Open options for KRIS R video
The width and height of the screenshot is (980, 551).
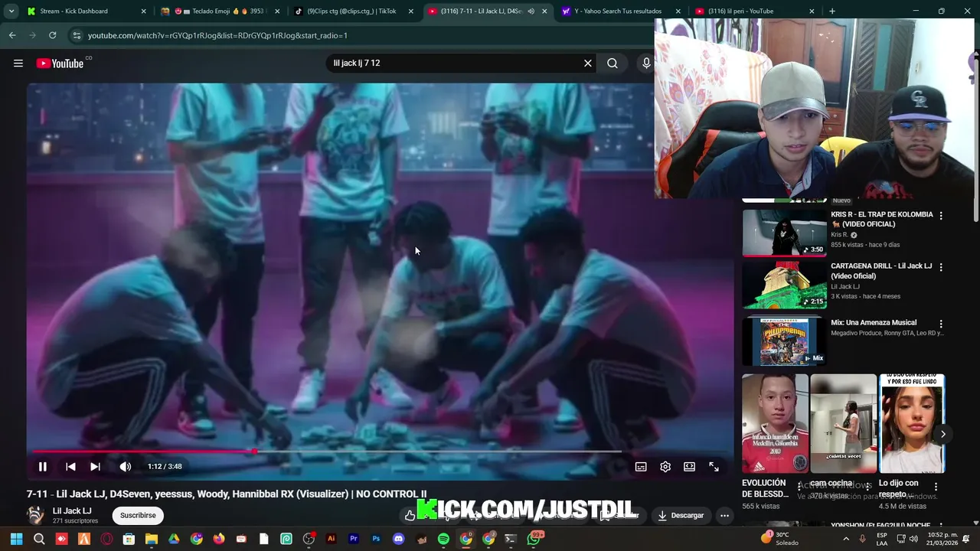click(x=941, y=216)
